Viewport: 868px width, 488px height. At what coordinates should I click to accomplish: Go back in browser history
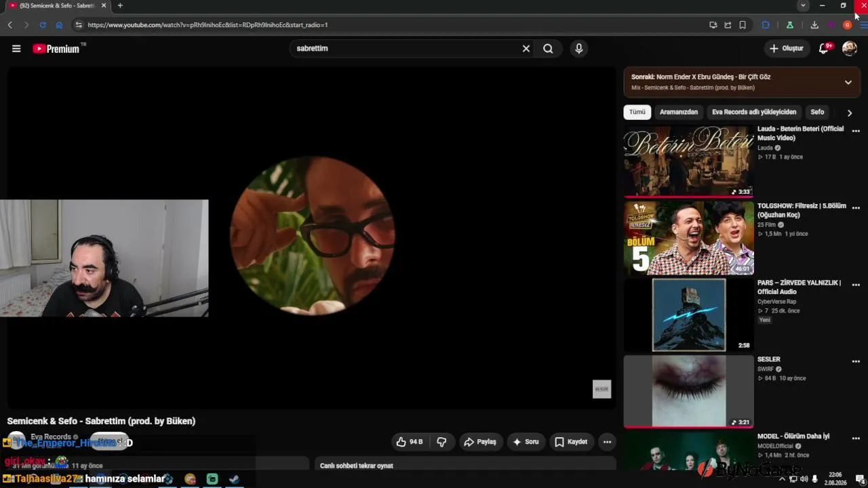click(10, 25)
